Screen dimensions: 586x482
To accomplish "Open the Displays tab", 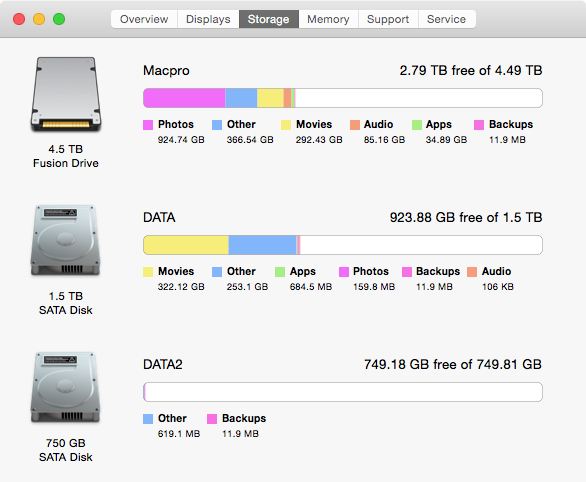I will [x=208, y=19].
